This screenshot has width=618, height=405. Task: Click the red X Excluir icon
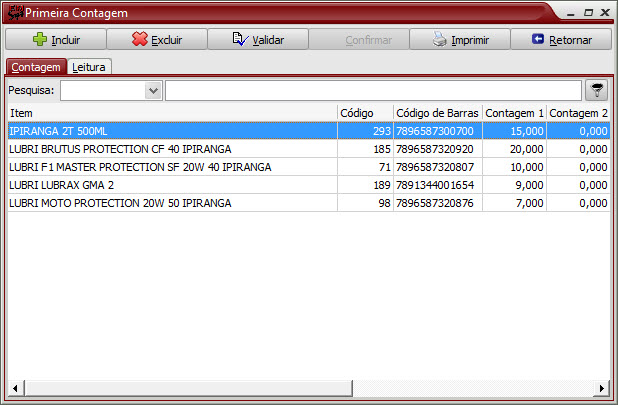point(140,39)
